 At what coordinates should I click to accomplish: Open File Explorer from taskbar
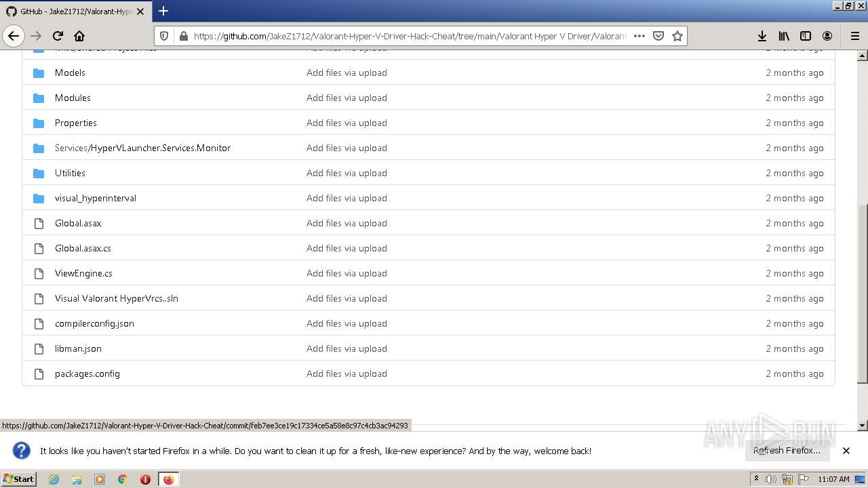[x=77, y=479]
